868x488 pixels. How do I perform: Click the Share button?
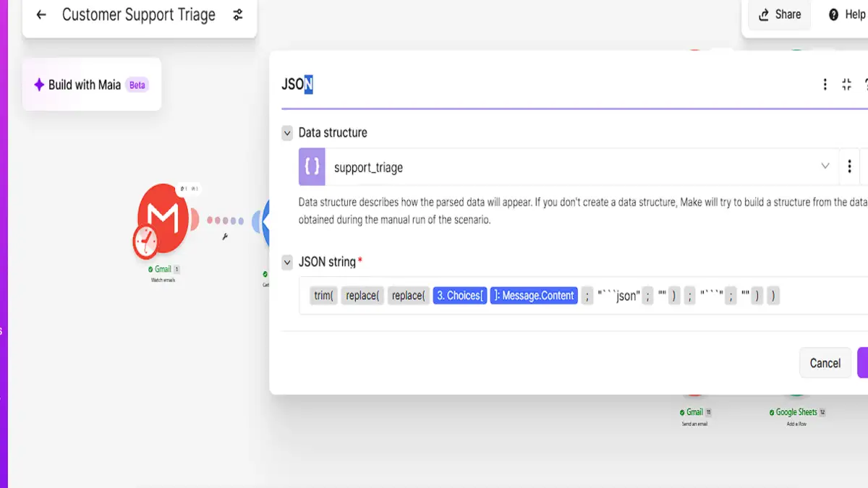coord(779,14)
